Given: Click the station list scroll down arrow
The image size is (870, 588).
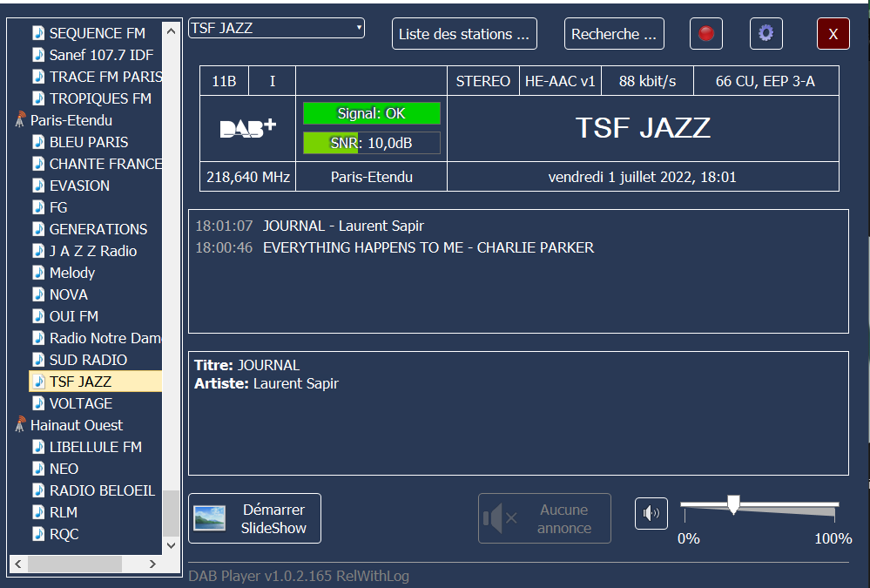Looking at the screenshot, I should [x=171, y=545].
